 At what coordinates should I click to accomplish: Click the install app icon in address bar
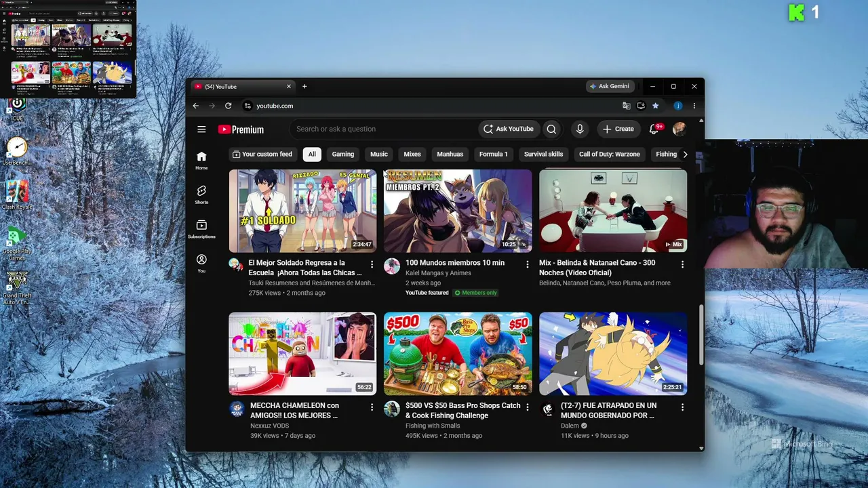click(x=641, y=106)
